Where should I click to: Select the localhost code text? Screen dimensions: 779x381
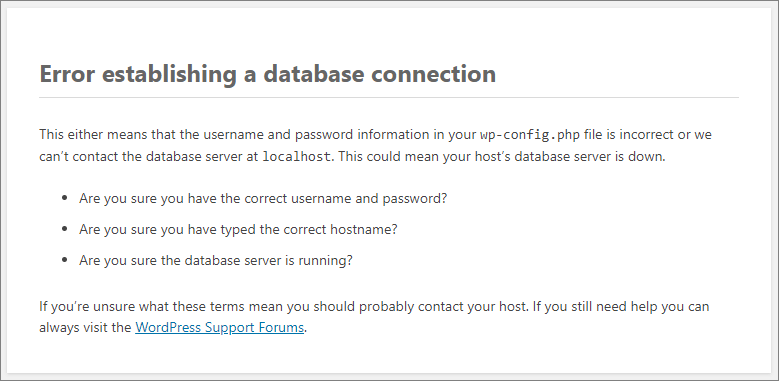pos(296,156)
